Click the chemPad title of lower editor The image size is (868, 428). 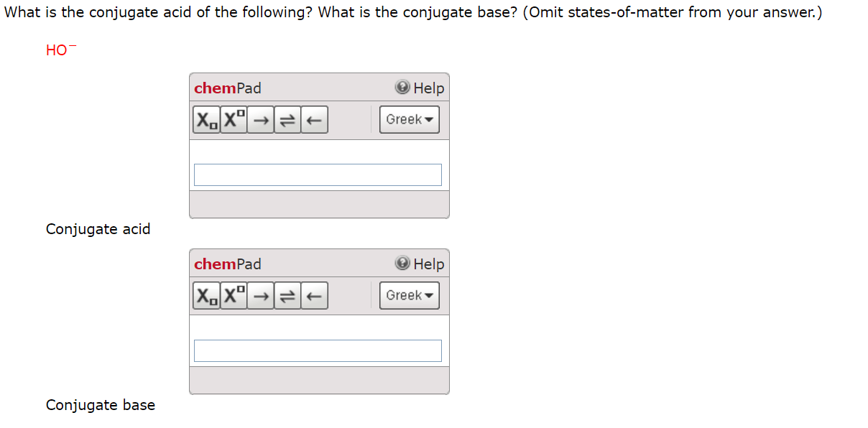click(x=228, y=264)
